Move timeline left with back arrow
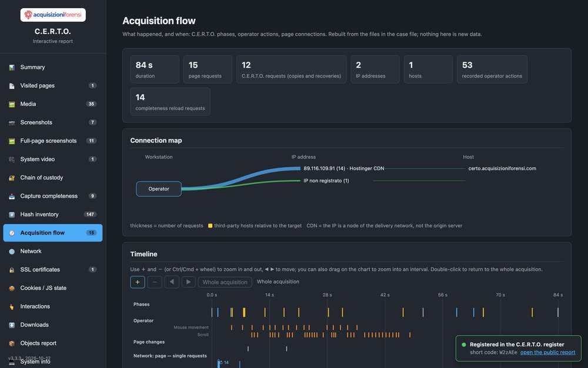The height and width of the screenshot is (368, 588). pos(172,282)
